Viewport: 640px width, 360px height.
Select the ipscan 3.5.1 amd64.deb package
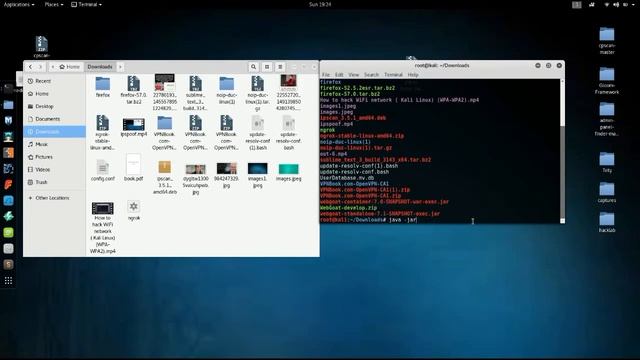pyautogui.click(x=164, y=176)
